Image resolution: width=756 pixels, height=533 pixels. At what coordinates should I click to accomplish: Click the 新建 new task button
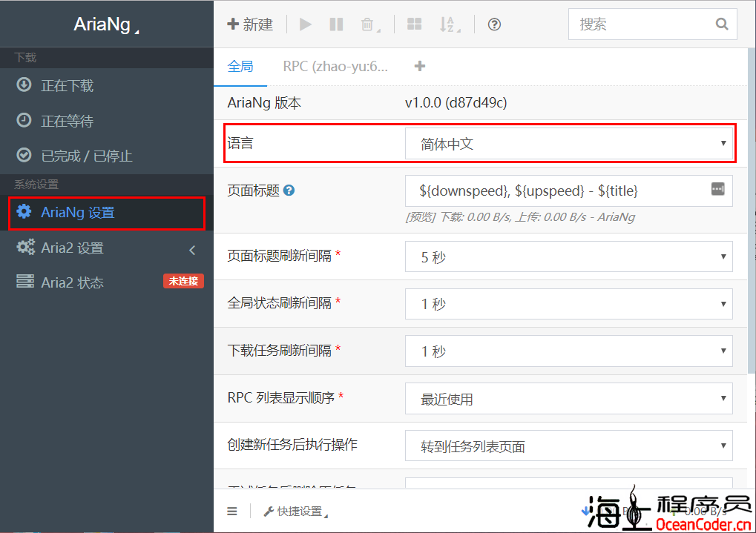pyautogui.click(x=250, y=24)
